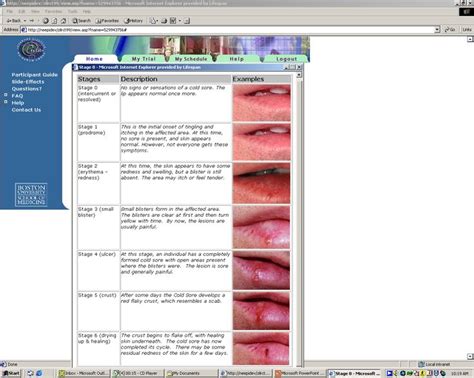Click the Stage 6 healing example image
474x378 pixels.
click(261, 348)
